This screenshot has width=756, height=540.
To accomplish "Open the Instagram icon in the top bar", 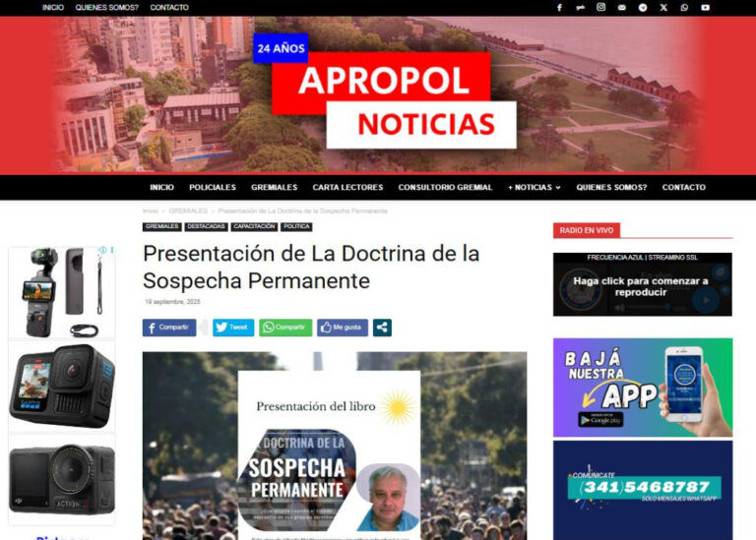I will [600, 7].
